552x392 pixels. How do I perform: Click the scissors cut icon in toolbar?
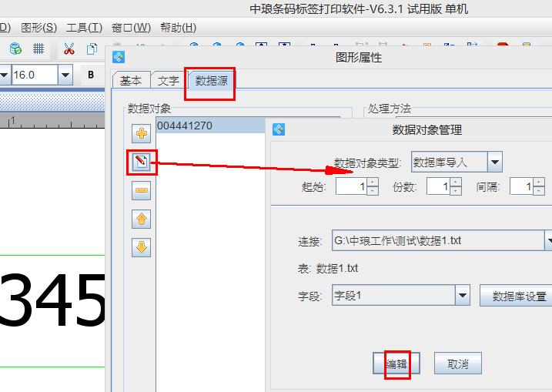click(x=69, y=49)
